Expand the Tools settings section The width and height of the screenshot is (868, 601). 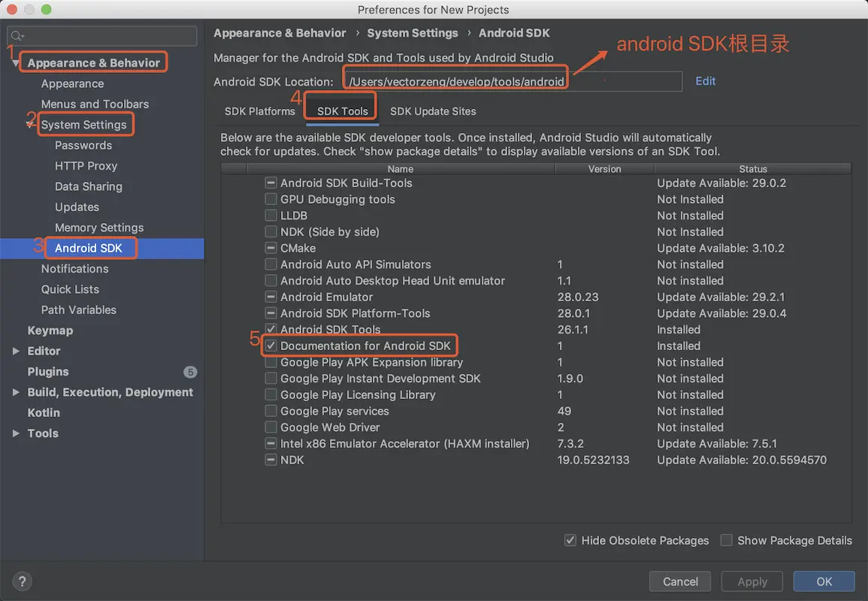pyautogui.click(x=17, y=433)
